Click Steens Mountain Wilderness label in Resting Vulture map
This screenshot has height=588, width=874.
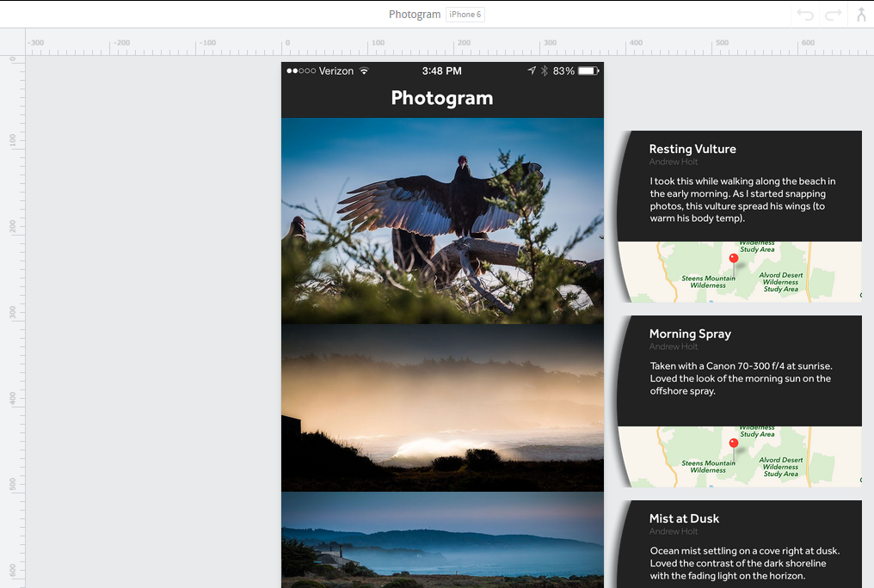point(708,282)
